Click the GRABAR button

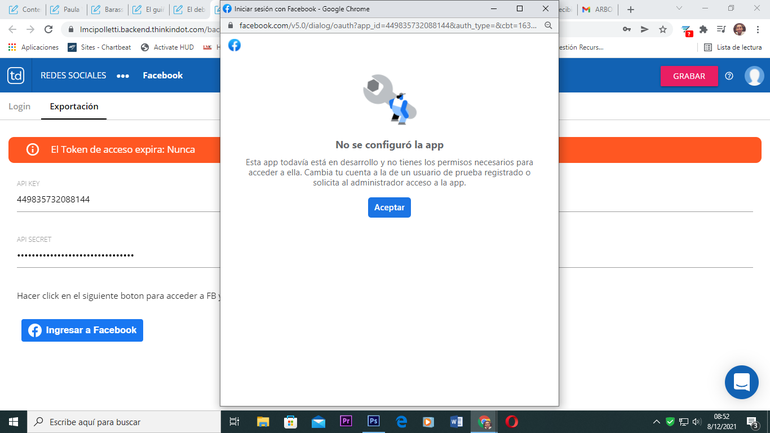[688, 76]
